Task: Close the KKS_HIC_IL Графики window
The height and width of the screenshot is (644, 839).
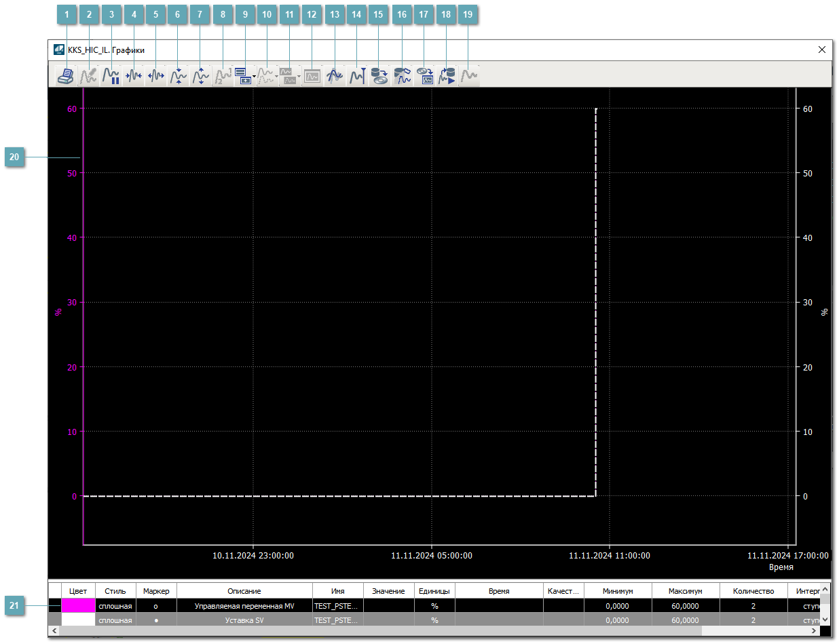Action: coord(821,50)
